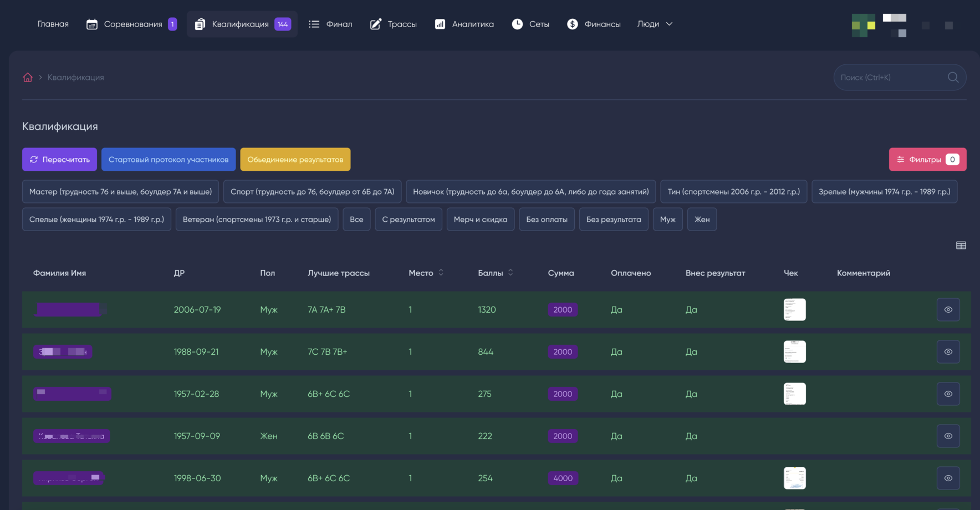Open receipt thumbnail in first row

pyautogui.click(x=794, y=310)
